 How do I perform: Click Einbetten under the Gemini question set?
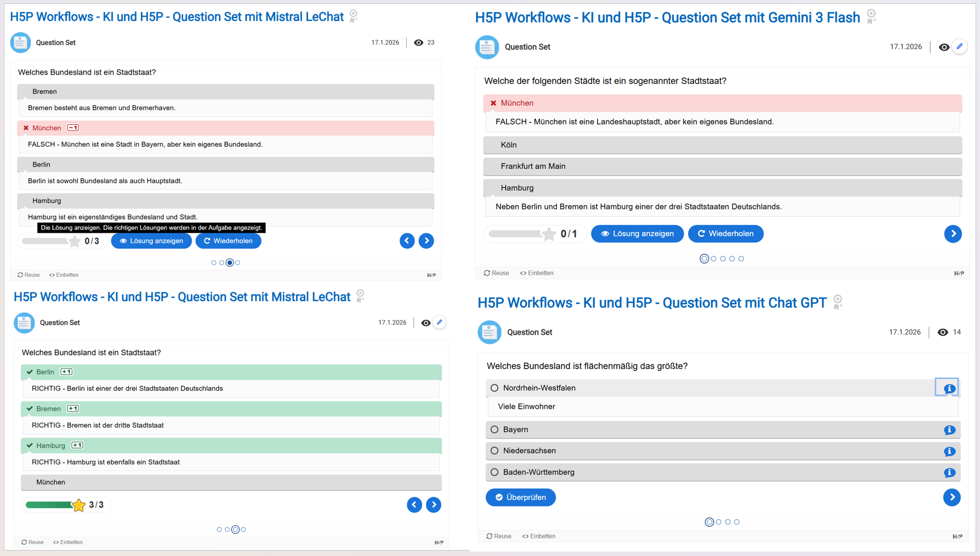[537, 273]
